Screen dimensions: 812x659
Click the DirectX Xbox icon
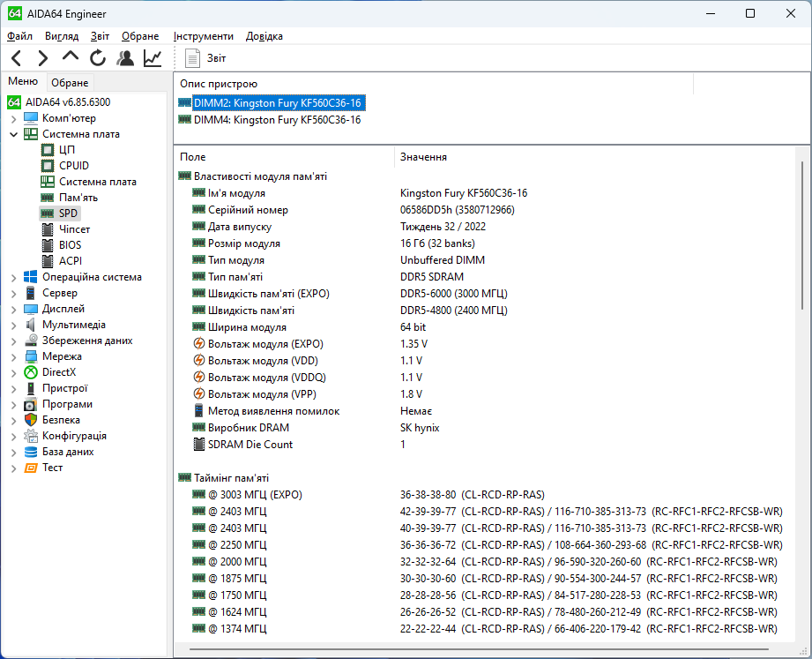(x=31, y=372)
